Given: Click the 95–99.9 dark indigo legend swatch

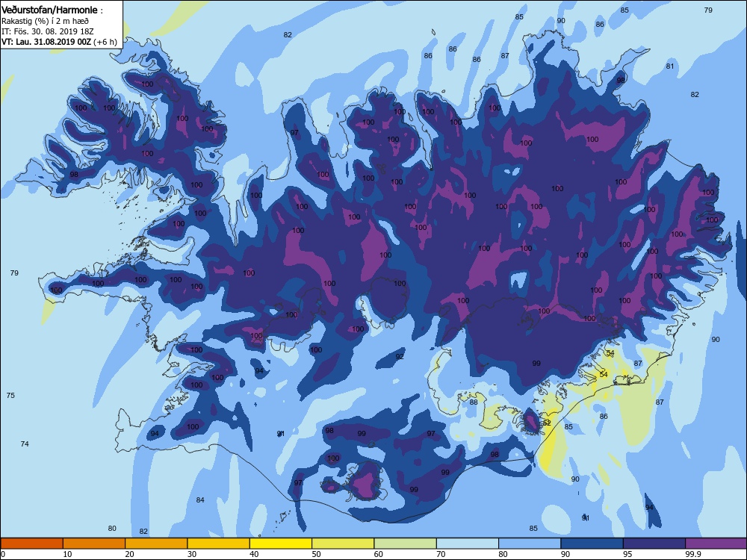Looking at the screenshot, I should [x=654, y=544].
